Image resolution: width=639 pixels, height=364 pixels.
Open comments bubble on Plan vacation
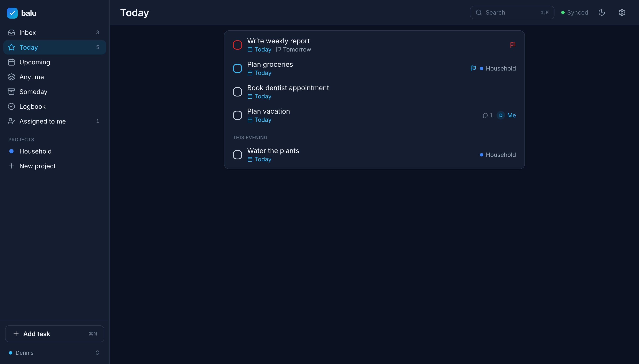(x=487, y=115)
